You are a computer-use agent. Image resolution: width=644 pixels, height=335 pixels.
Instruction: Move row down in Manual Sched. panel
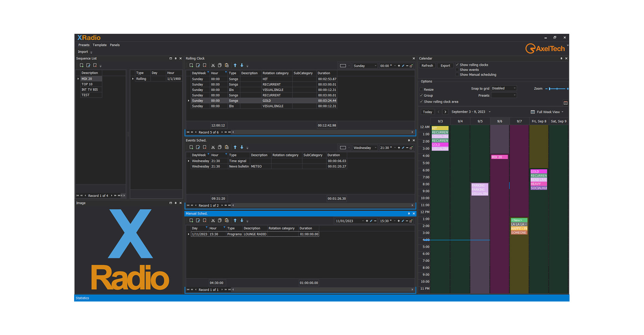[x=242, y=220]
